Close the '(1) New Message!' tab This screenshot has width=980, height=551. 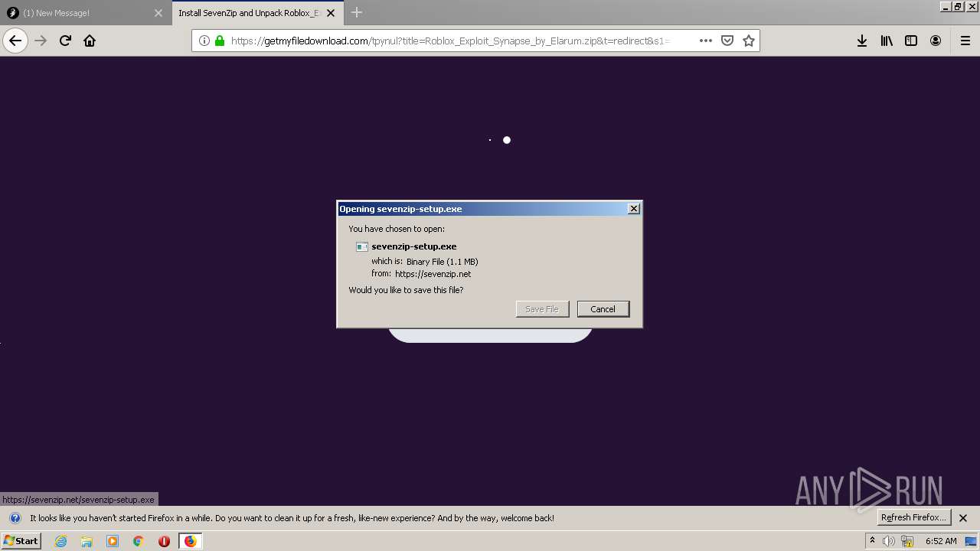[x=158, y=13]
